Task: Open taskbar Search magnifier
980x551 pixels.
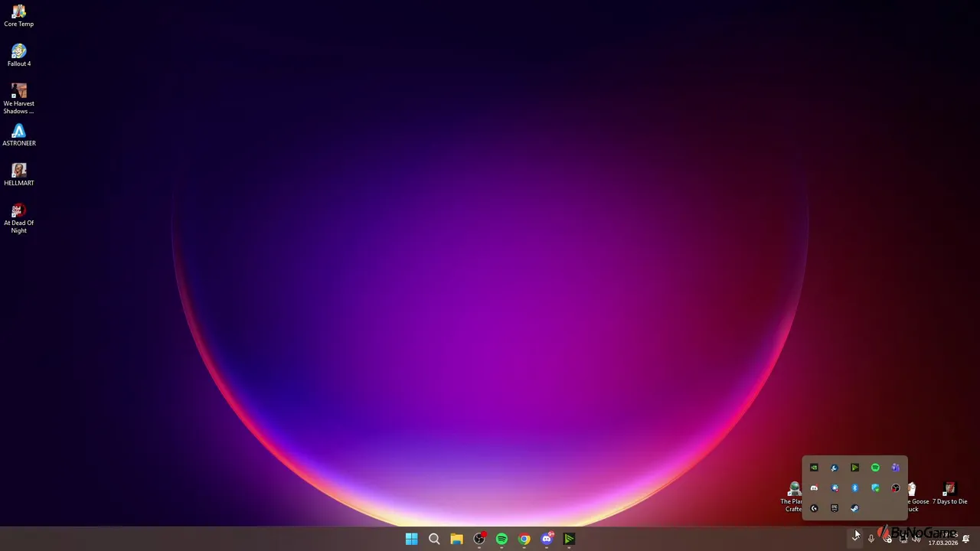Action: [x=434, y=539]
